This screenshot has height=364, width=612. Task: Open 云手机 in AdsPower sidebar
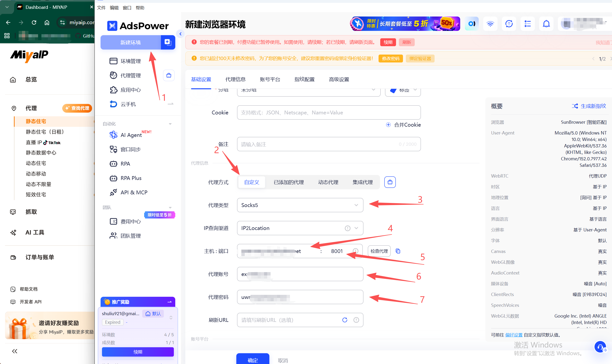click(123, 104)
